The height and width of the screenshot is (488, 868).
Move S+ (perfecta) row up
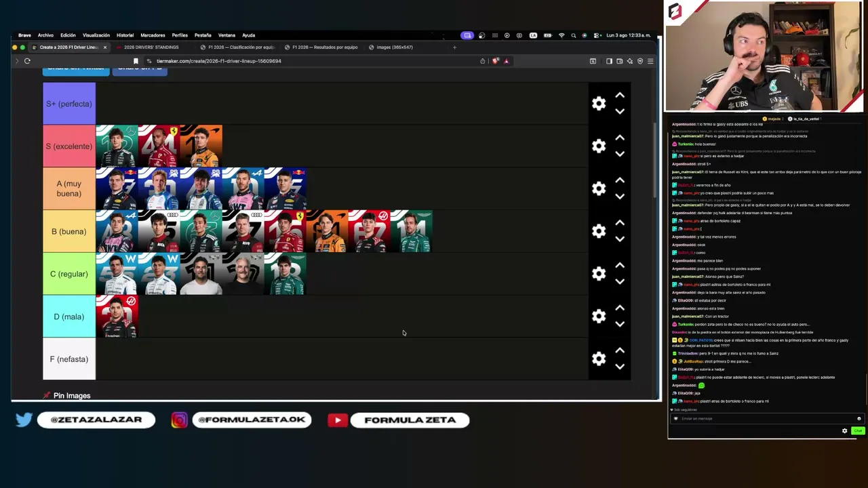click(620, 96)
